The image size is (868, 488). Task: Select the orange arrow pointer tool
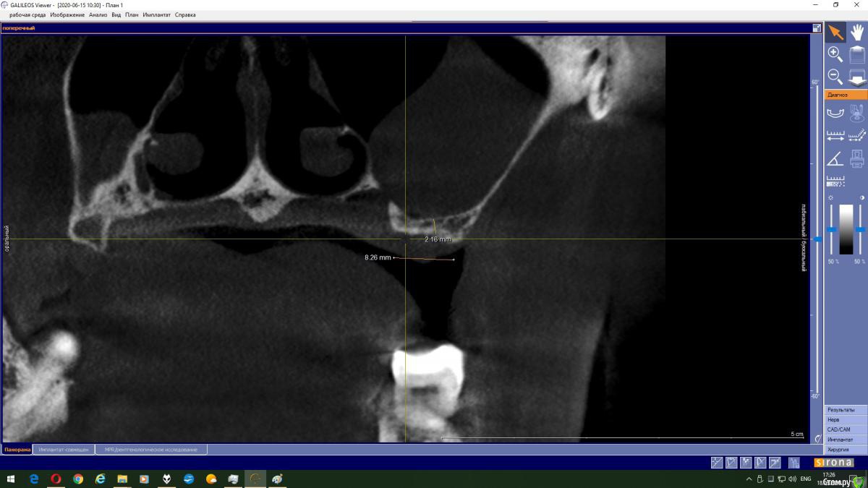pos(835,33)
